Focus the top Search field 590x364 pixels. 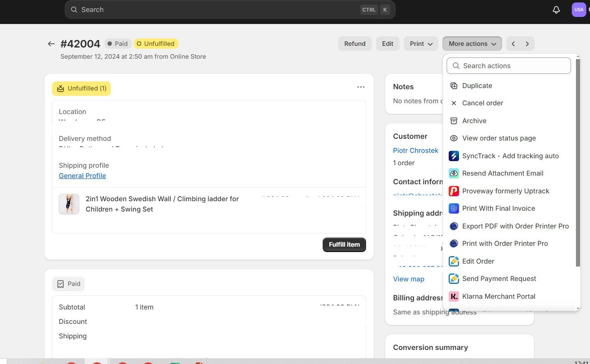[x=230, y=10]
